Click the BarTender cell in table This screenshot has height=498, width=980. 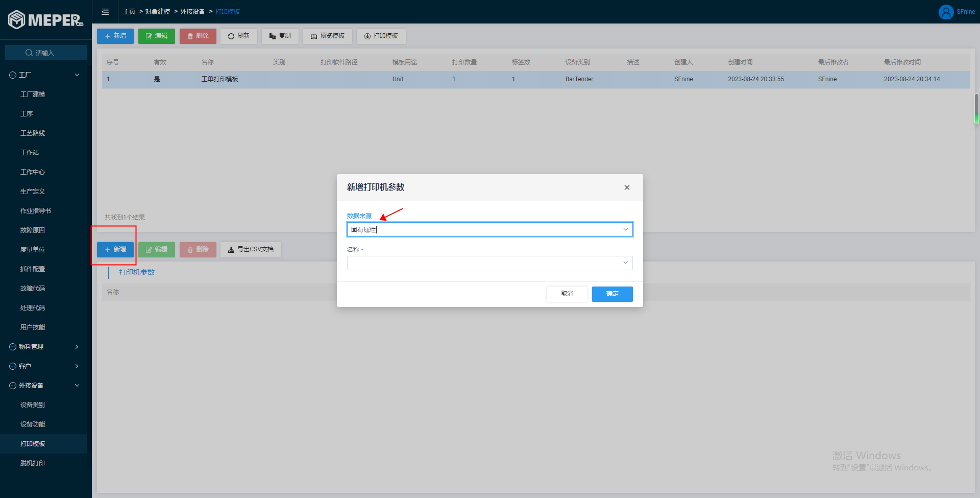(579, 79)
